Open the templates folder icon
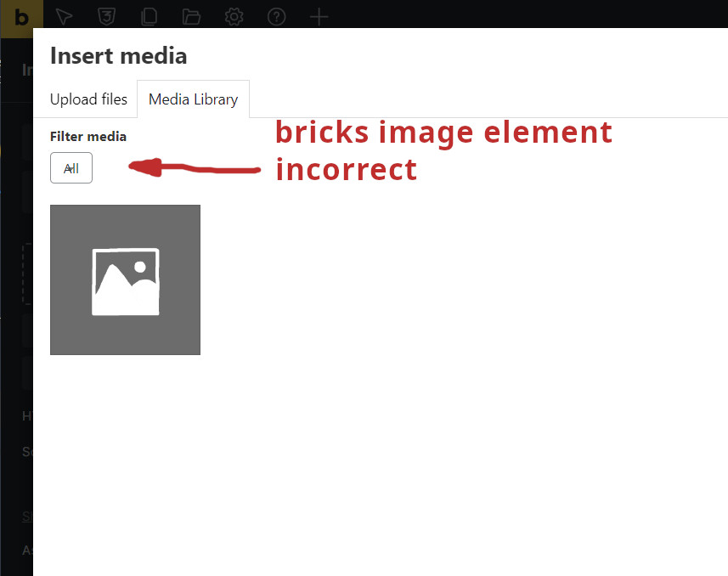Image resolution: width=728 pixels, height=576 pixels. click(x=191, y=17)
